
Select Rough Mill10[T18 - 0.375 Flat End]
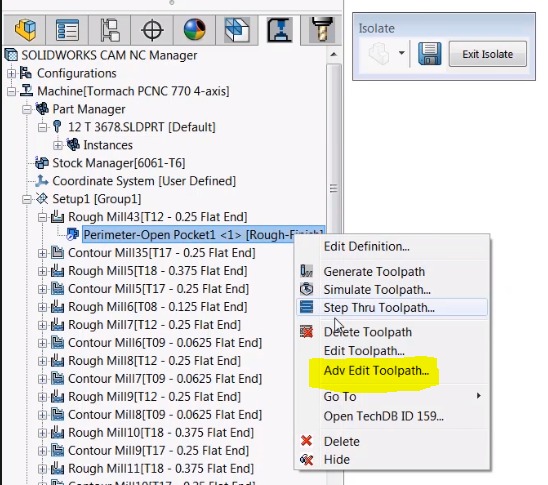click(x=161, y=433)
